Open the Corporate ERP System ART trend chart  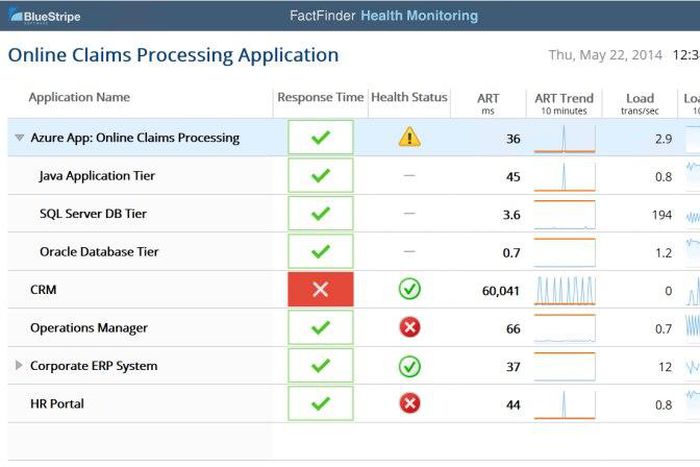tap(565, 367)
